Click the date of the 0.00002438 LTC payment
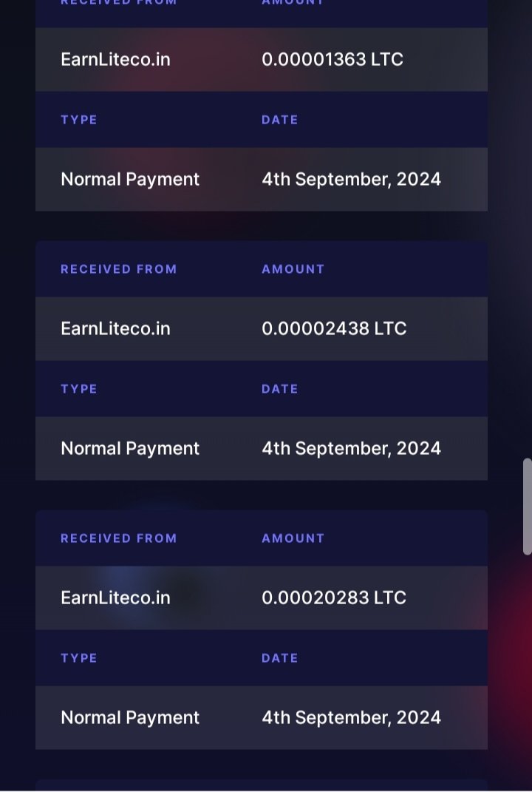 click(x=351, y=449)
